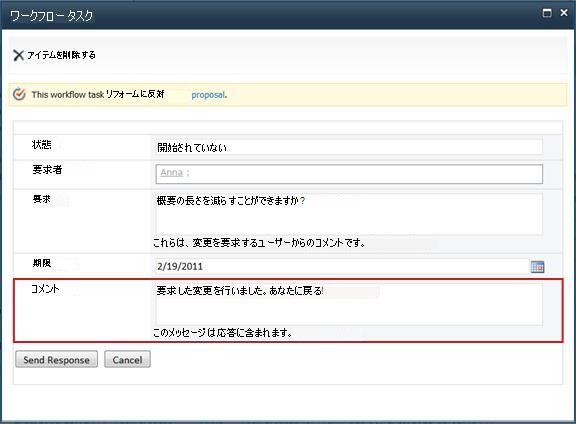The height and width of the screenshot is (424, 576).
Task: Click the 要求者 field label
Action: pyautogui.click(x=47, y=169)
